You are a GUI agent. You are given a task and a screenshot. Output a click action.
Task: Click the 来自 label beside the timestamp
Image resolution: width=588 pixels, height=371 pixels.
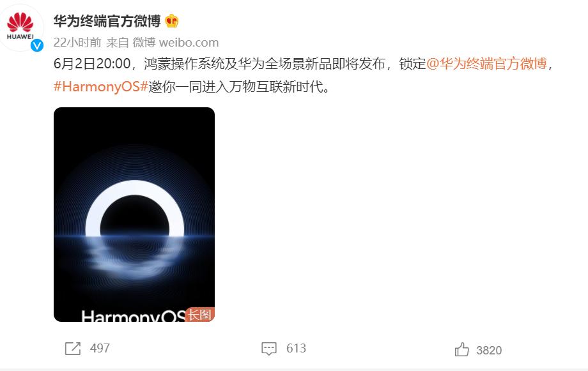point(118,42)
